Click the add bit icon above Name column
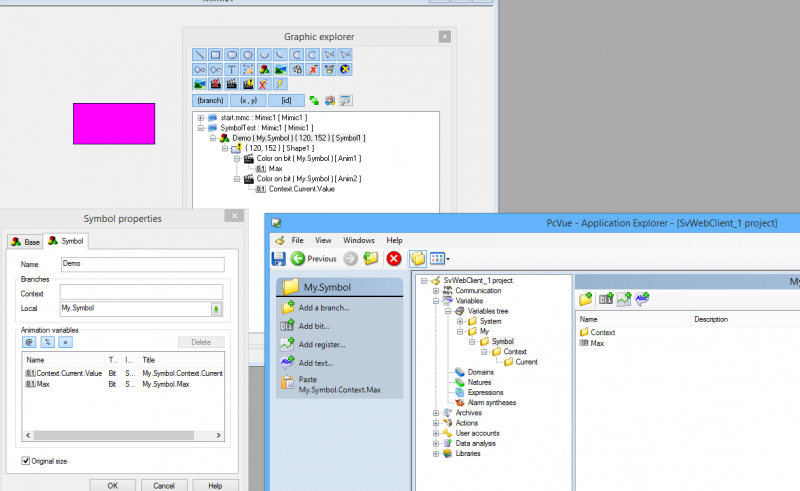Screen dimensions: 800x491 click(x=606, y=299)
